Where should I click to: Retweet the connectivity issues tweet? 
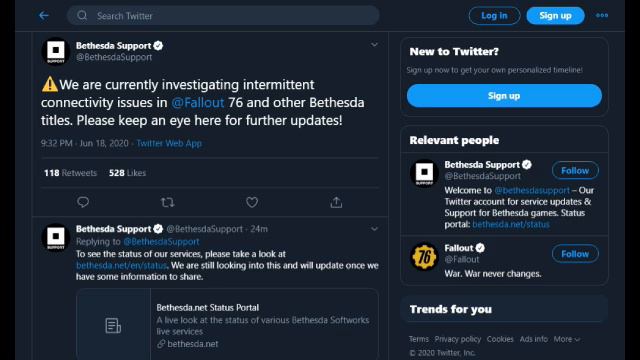(x=167, y=202)
